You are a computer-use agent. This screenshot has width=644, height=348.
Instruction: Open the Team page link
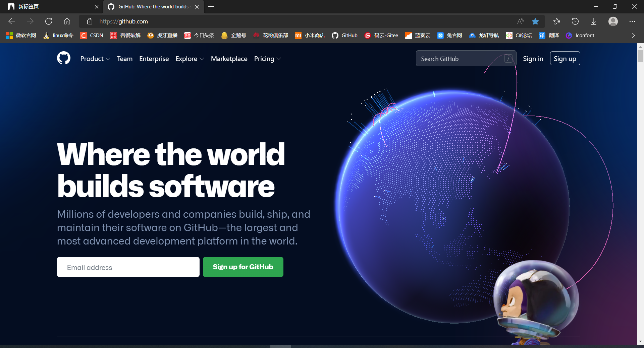click(125, 59)
